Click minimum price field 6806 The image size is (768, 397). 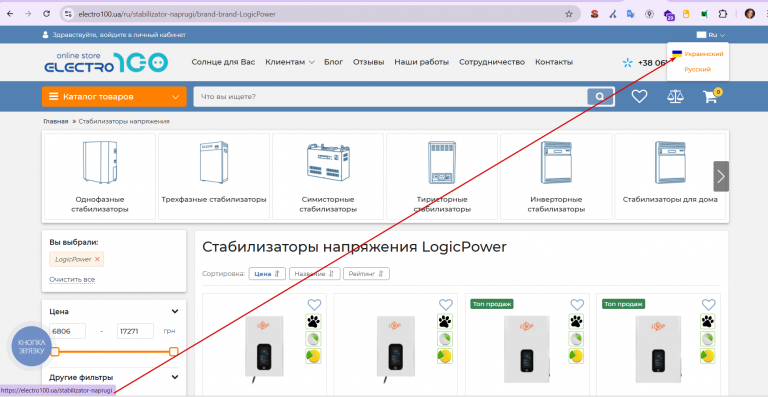point(68,331)
